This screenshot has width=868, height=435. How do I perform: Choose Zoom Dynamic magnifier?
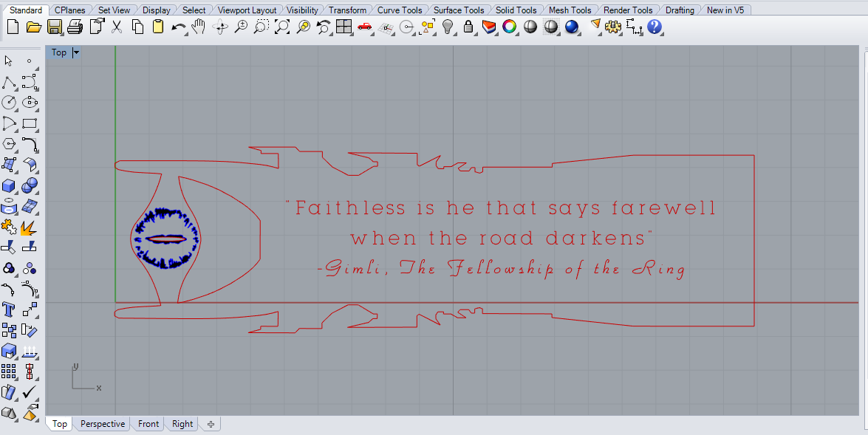[241, 27]
